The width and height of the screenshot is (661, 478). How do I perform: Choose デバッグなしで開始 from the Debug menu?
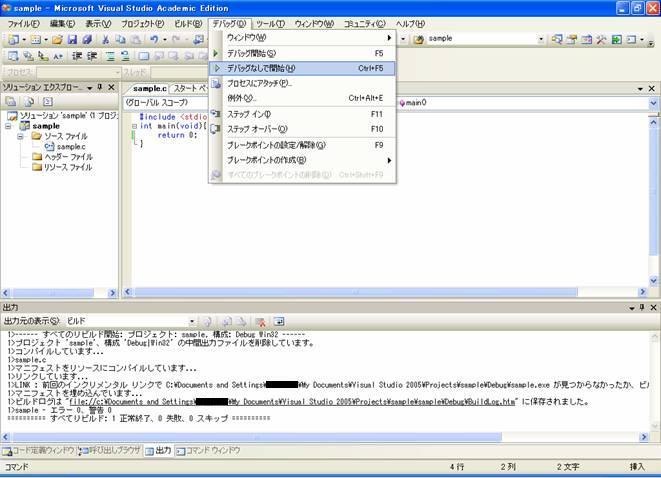pyautogui.click(x=260, y=68)
